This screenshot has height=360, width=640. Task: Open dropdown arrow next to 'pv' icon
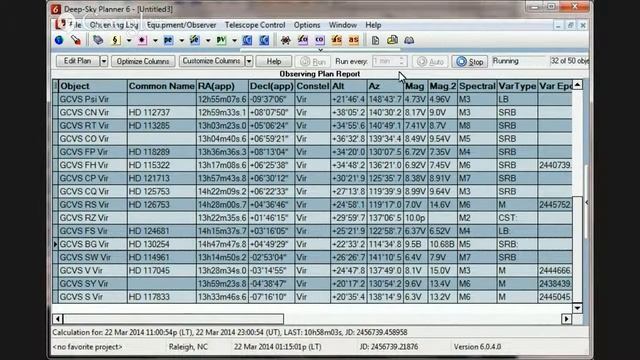[234, 40]
